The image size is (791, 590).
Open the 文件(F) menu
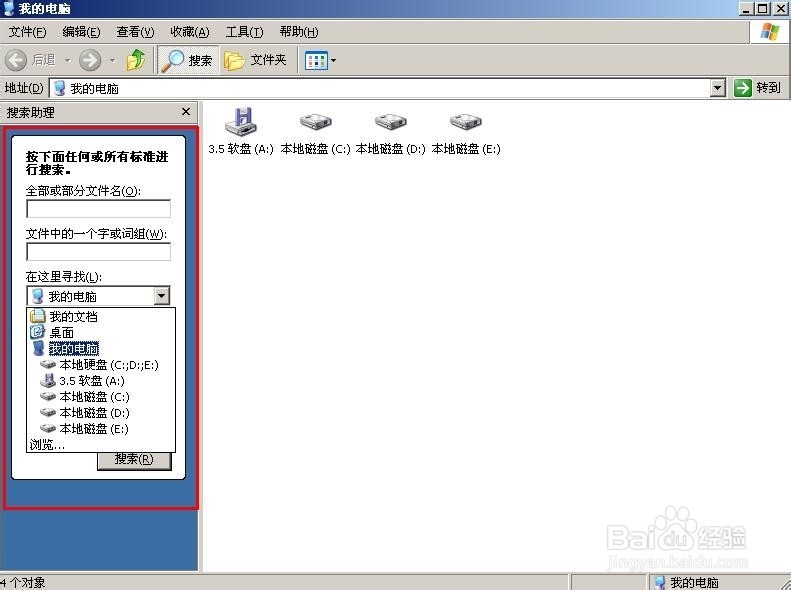pyautogui.click(x=28, y=32)
